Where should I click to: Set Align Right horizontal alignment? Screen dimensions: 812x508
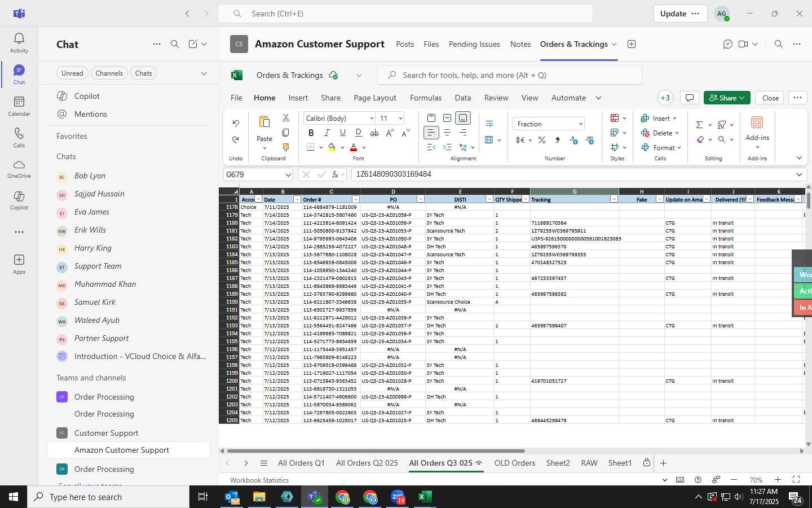click(463, 133)
